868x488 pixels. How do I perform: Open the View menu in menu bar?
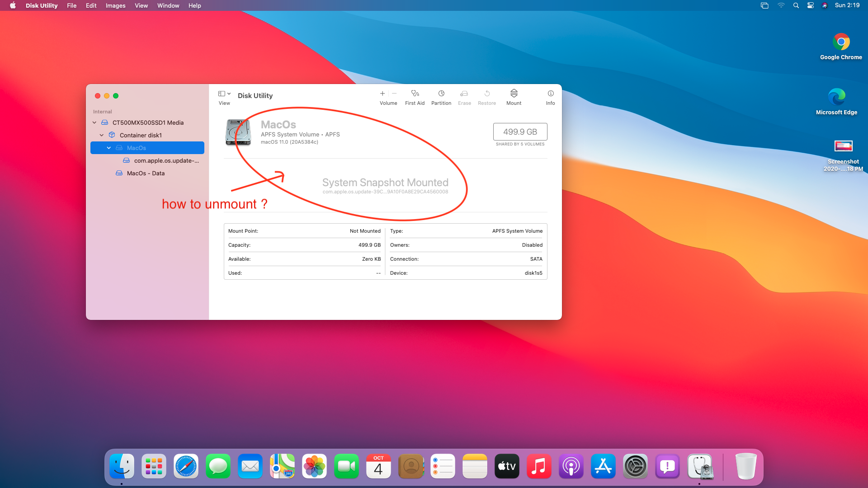[141, 5]
